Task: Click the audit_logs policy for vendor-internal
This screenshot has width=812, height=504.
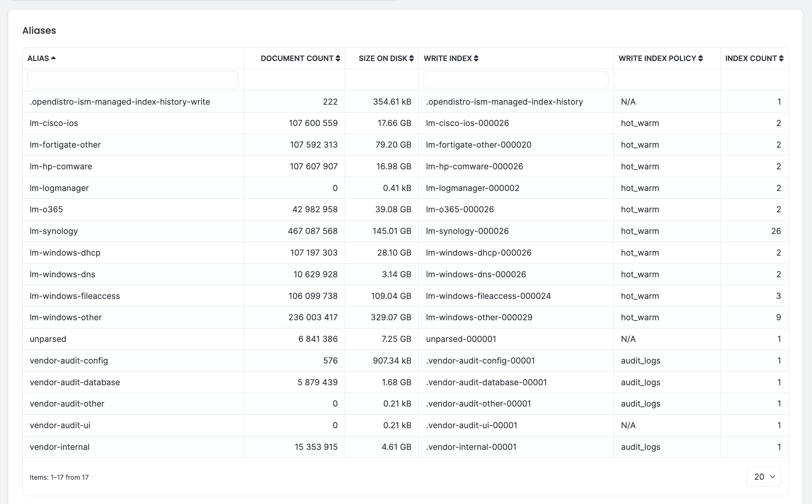Action: (x=641, y=447)
